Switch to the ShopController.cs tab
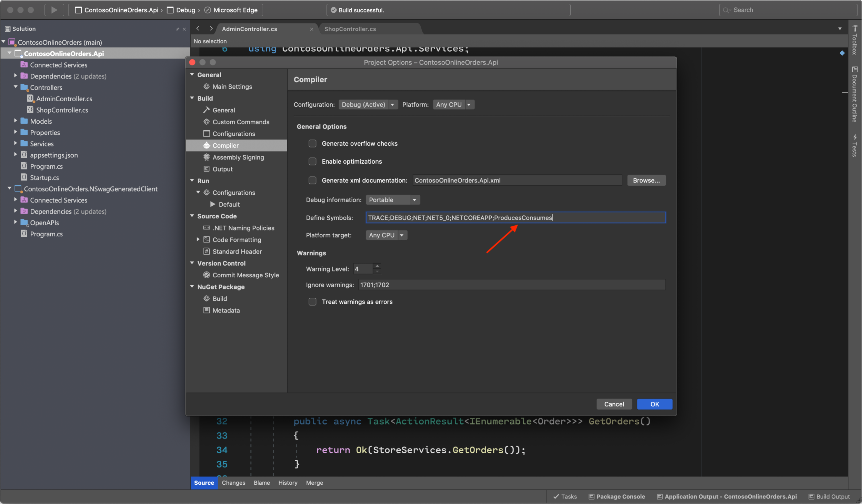Viewport: 862px width, 504px height. tap(350, 29)
